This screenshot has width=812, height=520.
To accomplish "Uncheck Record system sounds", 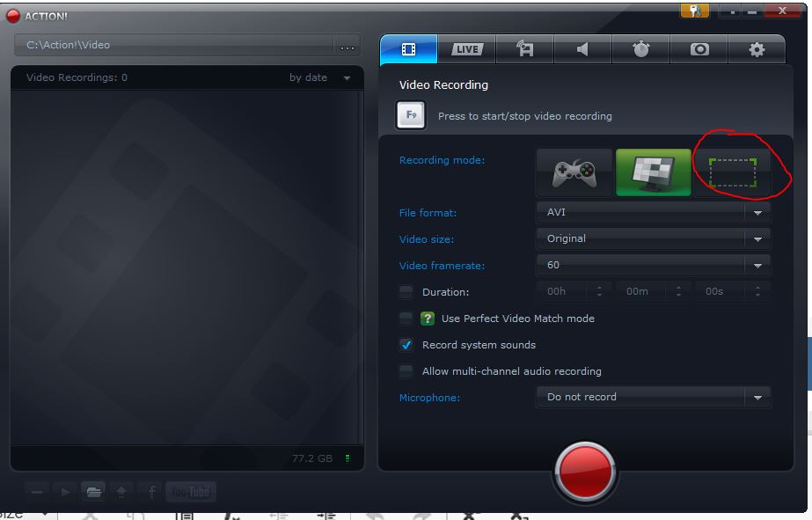I will (406, 345).
